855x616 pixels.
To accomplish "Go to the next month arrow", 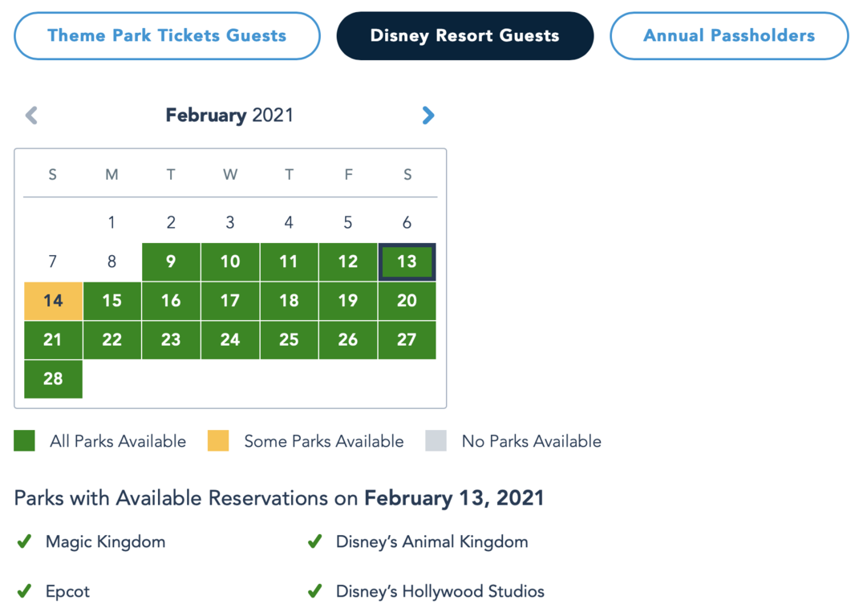I will [428, 115].
